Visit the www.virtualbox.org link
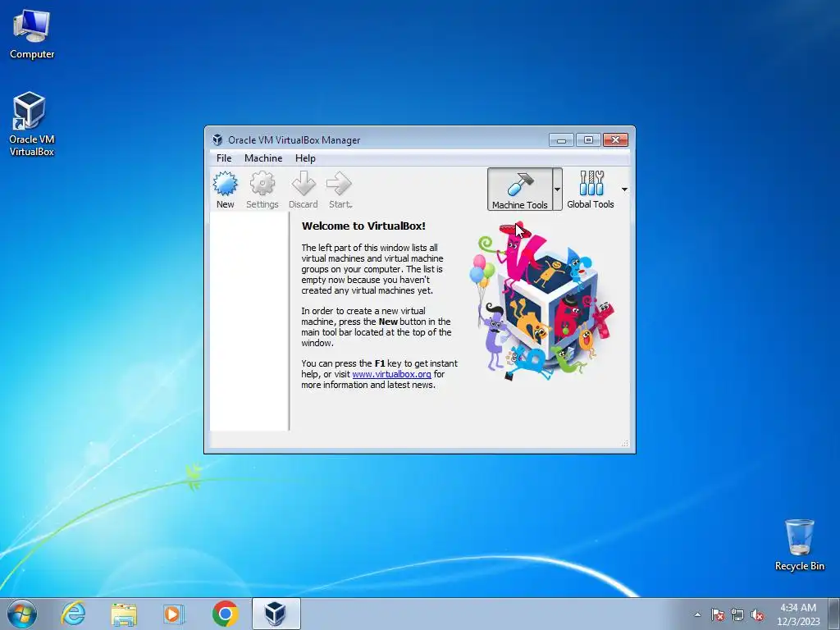Viewport: 840px width, 630px height. click(391, 374)
